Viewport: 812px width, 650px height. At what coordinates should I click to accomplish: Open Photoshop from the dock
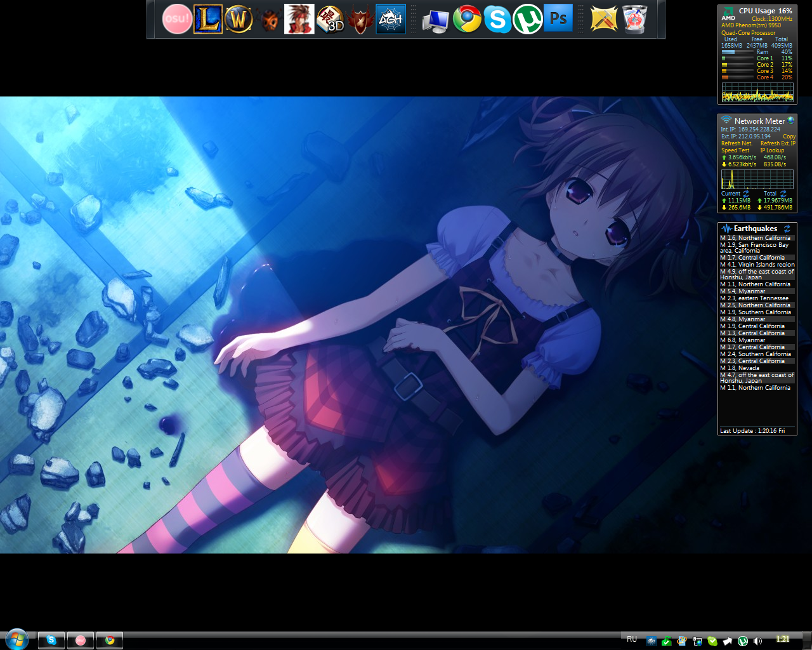coord(558,19)
